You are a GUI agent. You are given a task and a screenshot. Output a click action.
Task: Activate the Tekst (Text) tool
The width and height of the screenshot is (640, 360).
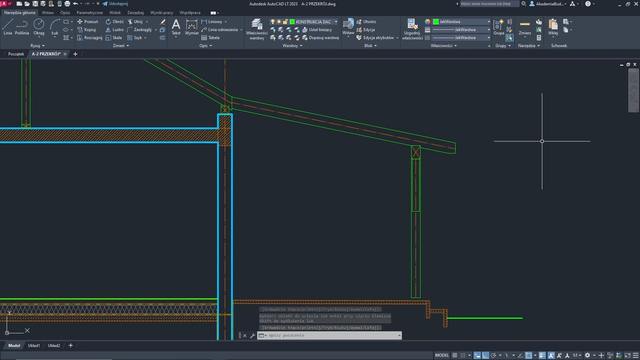176,27
